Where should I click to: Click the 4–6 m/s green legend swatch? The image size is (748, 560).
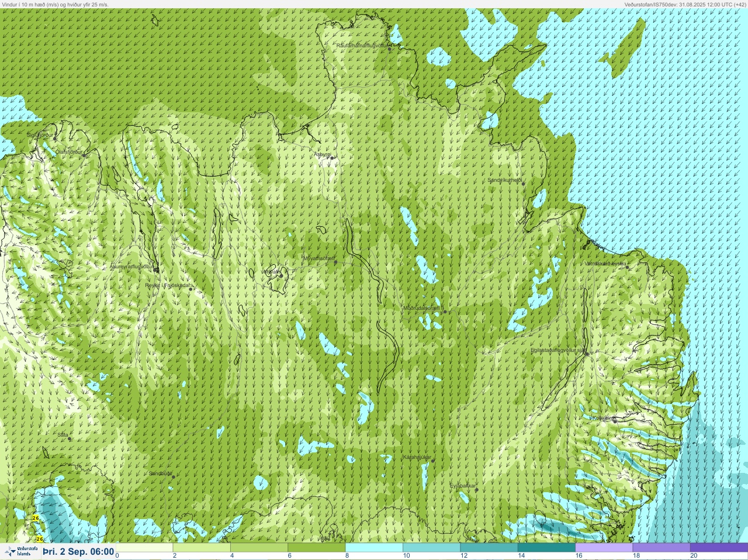pyautogui.click(x=259, y=548)
